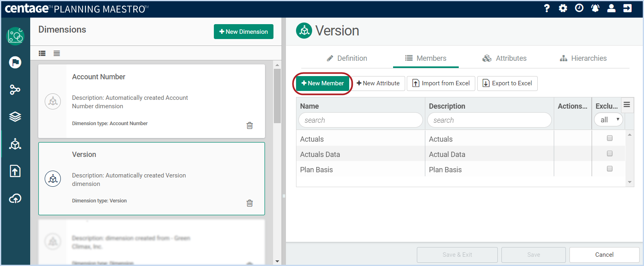Click the 'Plan Basis' description cell
Image resolution: width=644 pixels, height=266 pixels.
[489, 169]
